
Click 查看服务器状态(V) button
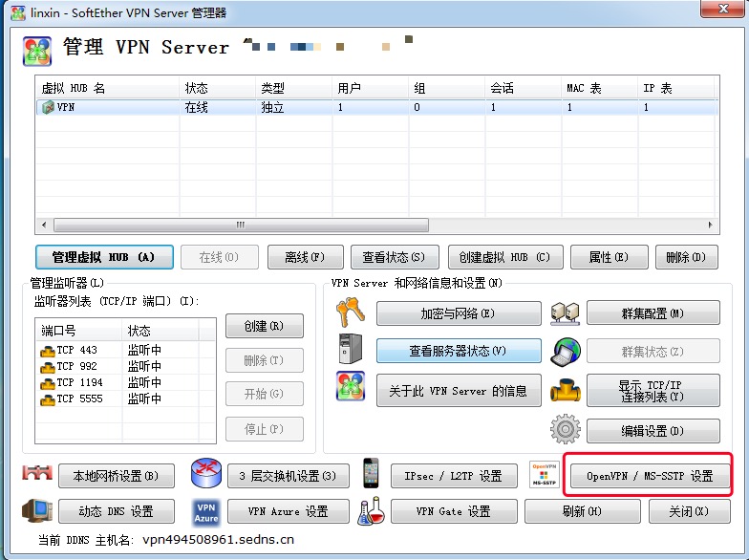click(x=459, y=352)
